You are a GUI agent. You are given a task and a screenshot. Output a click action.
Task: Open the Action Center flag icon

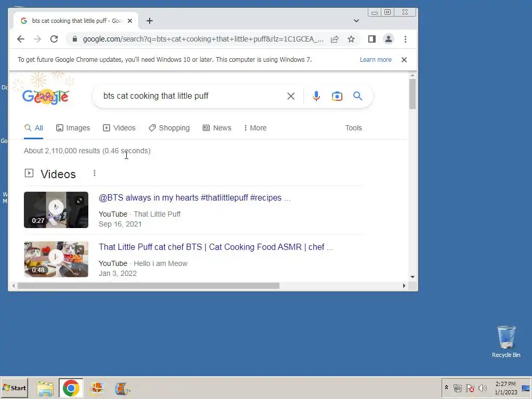[470, 388]
